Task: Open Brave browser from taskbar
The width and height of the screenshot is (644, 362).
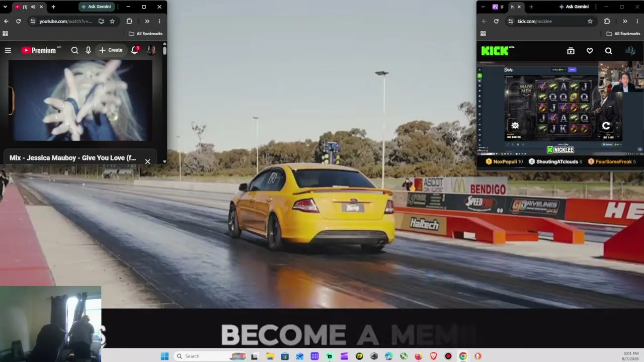Action: pos(433,356)
